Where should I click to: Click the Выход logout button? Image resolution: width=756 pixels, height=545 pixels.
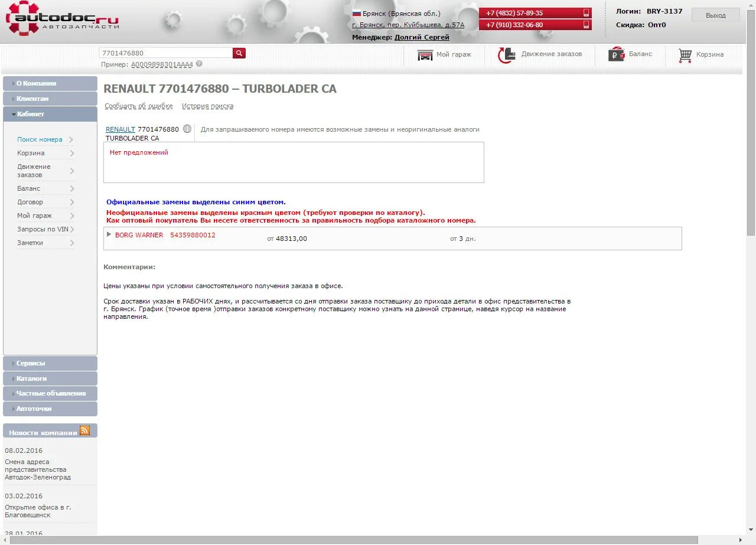click(x=715, y=15)
